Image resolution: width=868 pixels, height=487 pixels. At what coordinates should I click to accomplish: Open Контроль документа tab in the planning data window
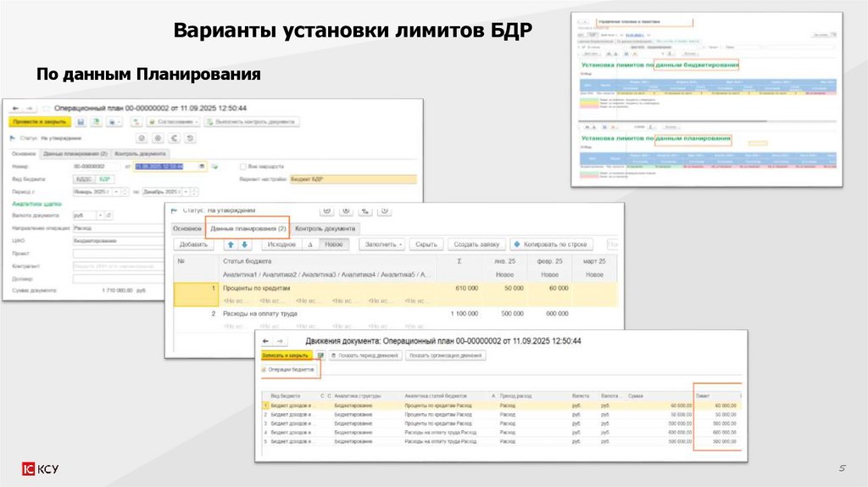(325, 228)
